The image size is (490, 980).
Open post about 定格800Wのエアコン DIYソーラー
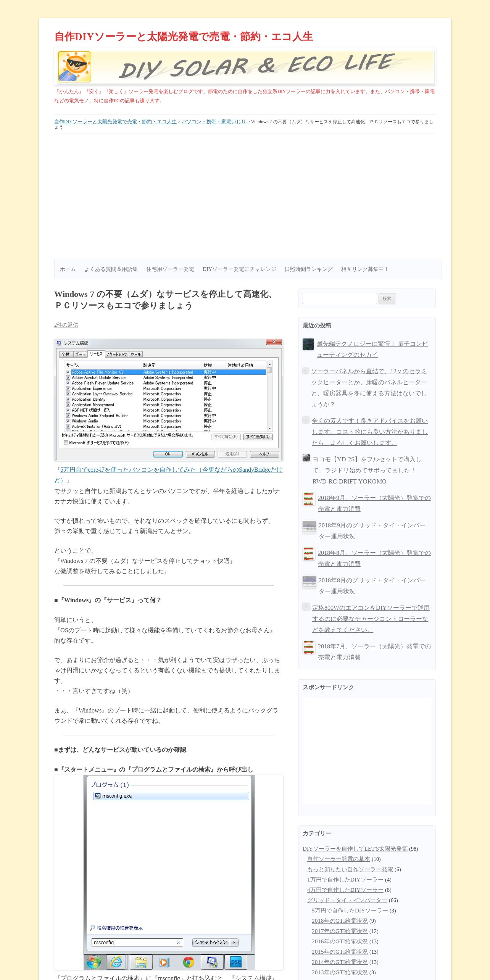pos(371,619)
